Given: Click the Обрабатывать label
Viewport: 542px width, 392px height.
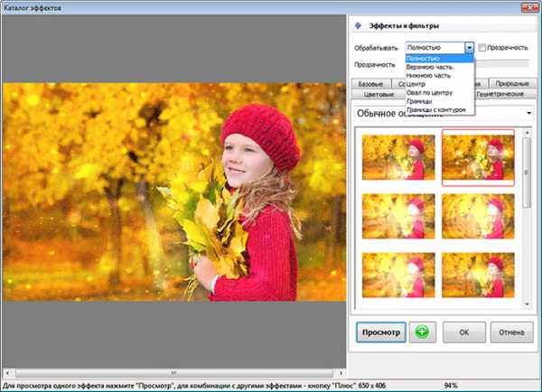Looking at the screenshot, I should pyautogui.click(x=376, y=48).
